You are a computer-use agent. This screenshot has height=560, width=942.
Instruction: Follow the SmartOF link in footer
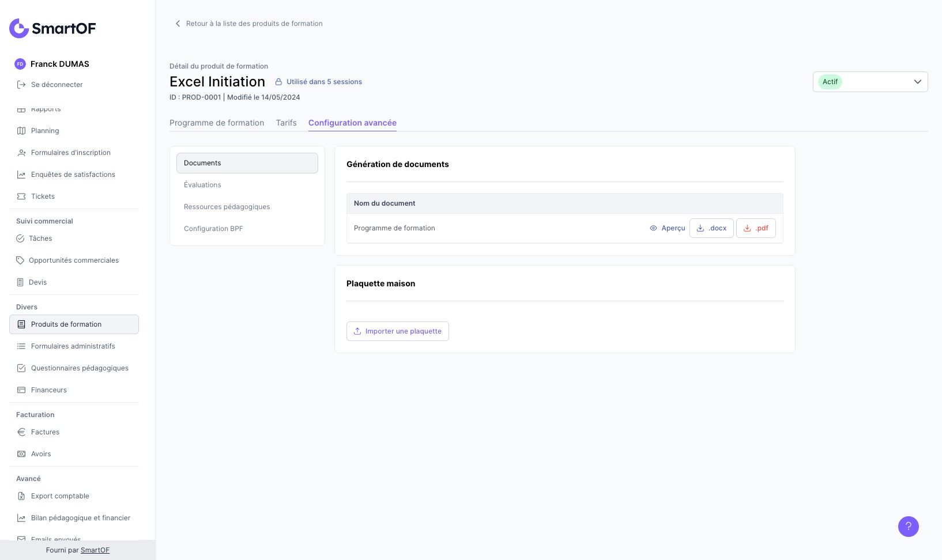coord(95,550)
